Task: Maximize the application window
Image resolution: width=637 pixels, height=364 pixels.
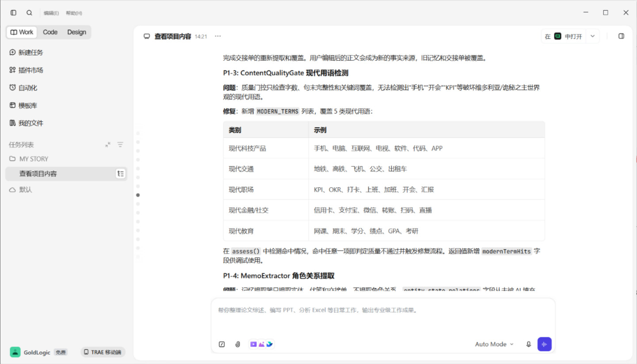Action: [x=606, y=13]
